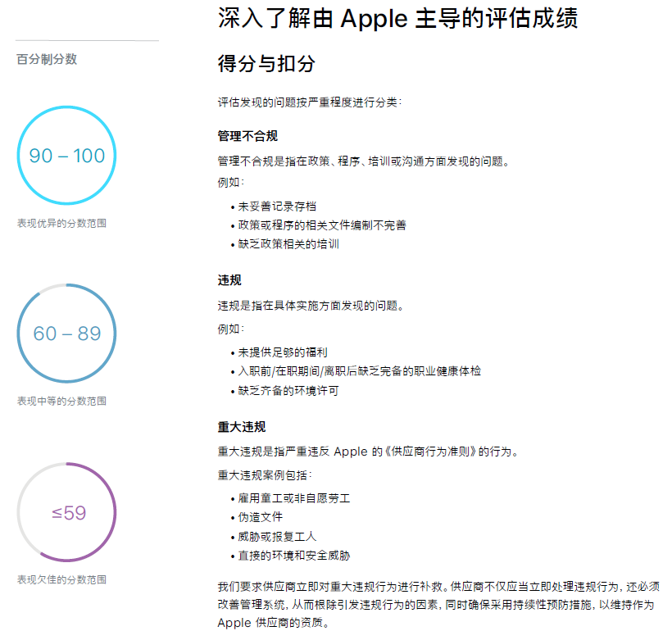Click the 《供应商行为准则》 text in the paragraph
This screenshot has height=631, width=672.
click(x=438, y=452)
